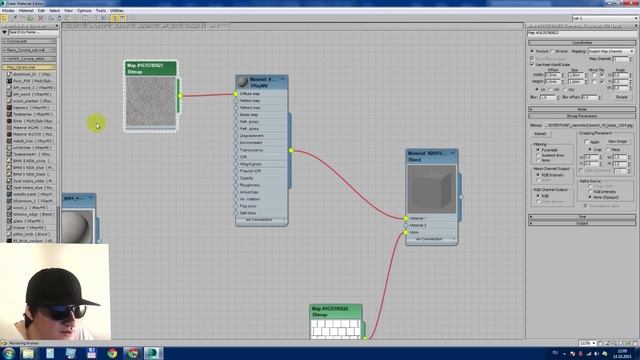640x360 pixels.
Task: Open material browser options arrow
Action: click(x=4, y=32)
